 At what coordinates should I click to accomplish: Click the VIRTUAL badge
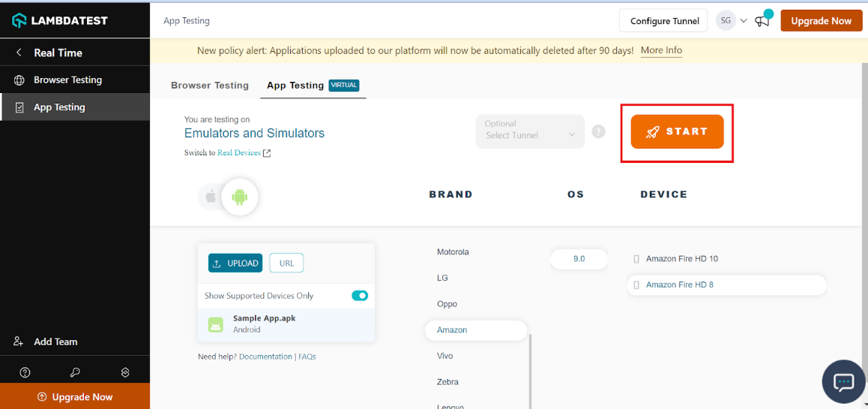coord(344,86)
